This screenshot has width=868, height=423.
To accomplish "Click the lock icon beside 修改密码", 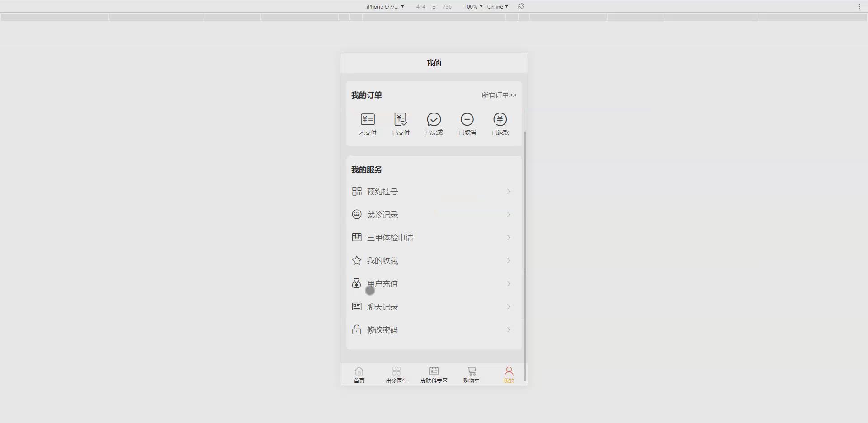I will coord(357,329).
